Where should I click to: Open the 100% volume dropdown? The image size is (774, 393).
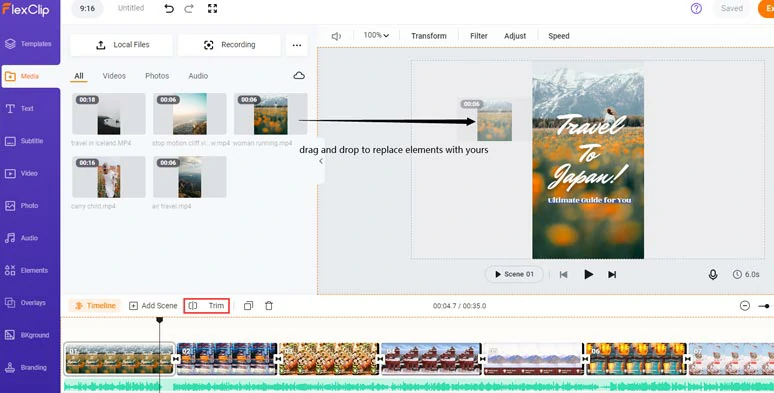pyautogui.click(x=376, y=36)
